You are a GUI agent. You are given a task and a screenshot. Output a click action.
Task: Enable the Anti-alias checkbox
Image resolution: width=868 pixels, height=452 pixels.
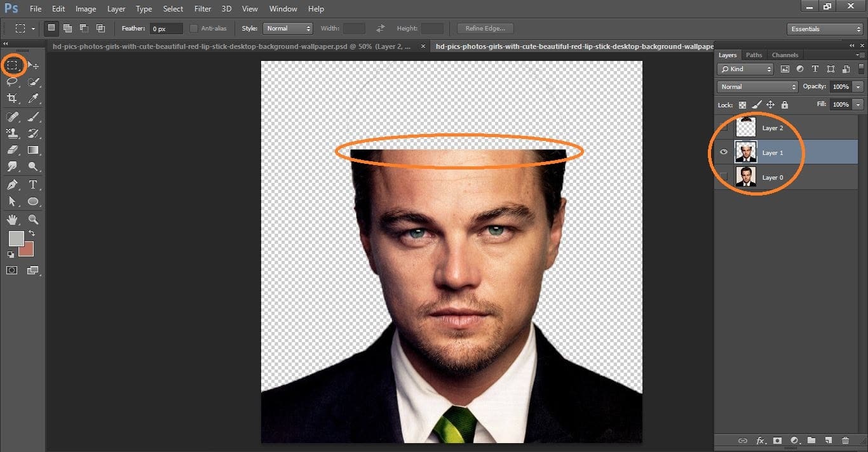[x=194, y=28]
